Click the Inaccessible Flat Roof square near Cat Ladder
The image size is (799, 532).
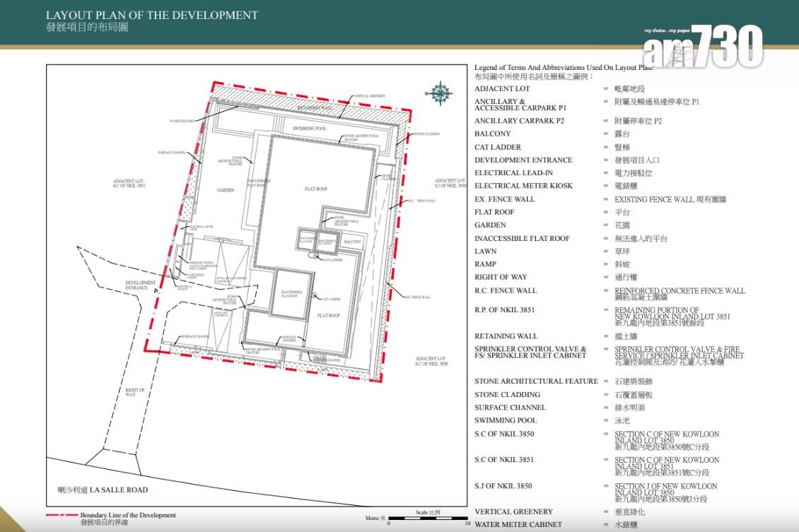[x=292, y=292]
